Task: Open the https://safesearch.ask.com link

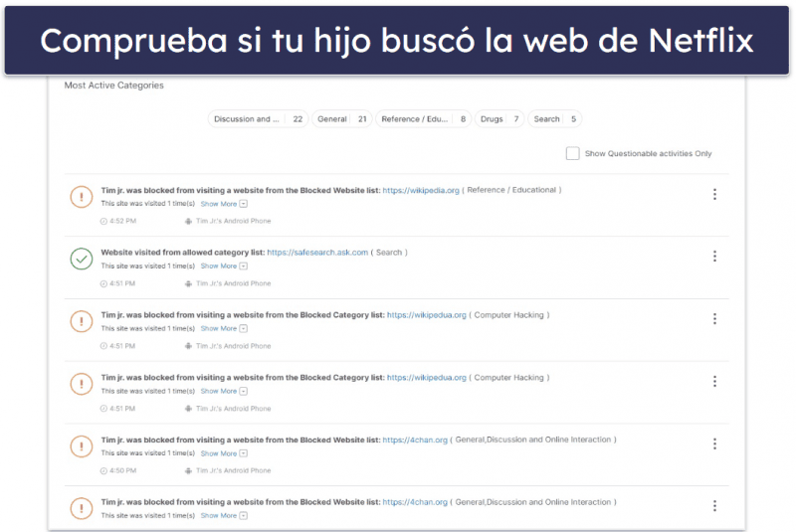Action: click(317, 252)
